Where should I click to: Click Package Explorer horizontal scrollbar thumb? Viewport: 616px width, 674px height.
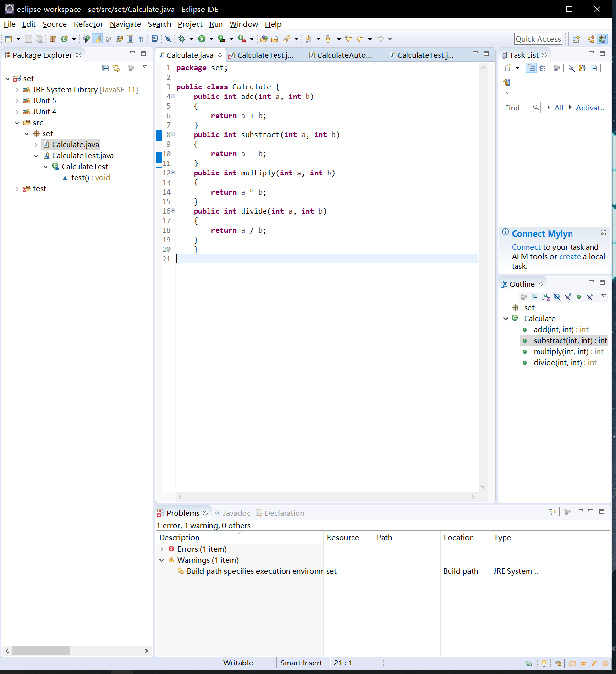[x=41, y=651]
